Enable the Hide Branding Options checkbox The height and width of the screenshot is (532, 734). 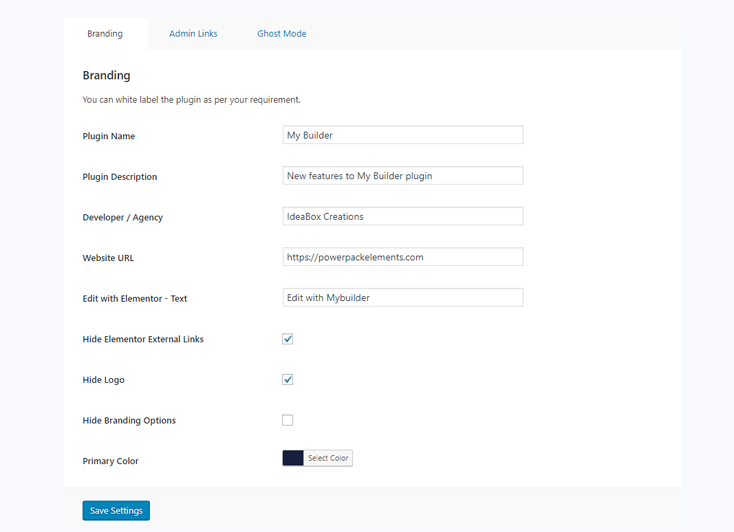tap(287, 420)
